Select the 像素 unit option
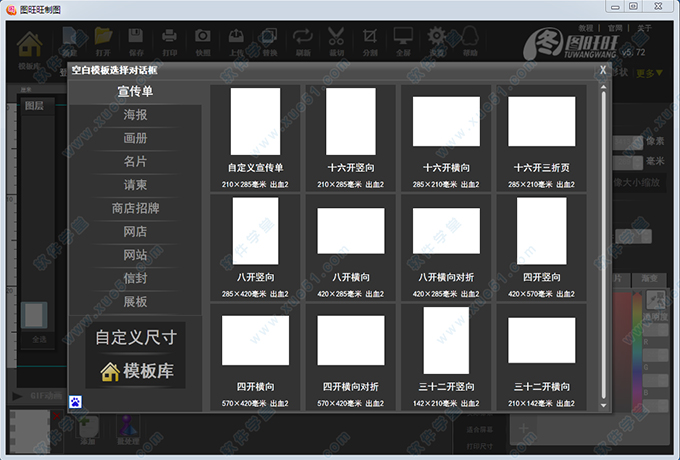680x460 pixels. [654, 141]
